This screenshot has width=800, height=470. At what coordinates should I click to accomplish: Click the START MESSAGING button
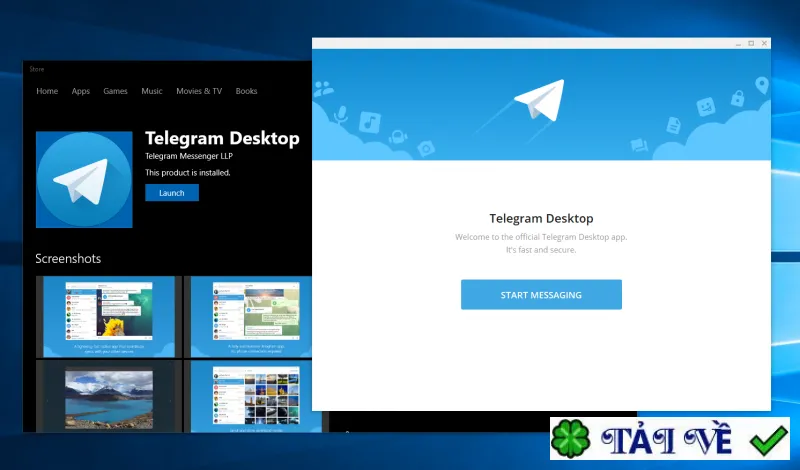point(541,294)
